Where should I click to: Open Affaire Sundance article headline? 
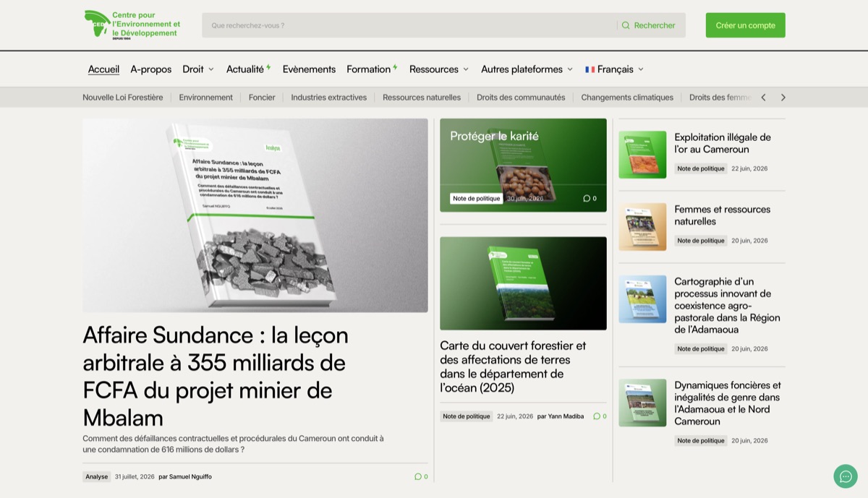(x=216, y=377)
